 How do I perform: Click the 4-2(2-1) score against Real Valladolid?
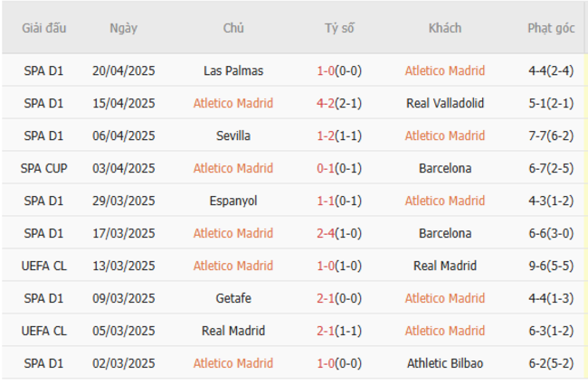coord(339,103)
